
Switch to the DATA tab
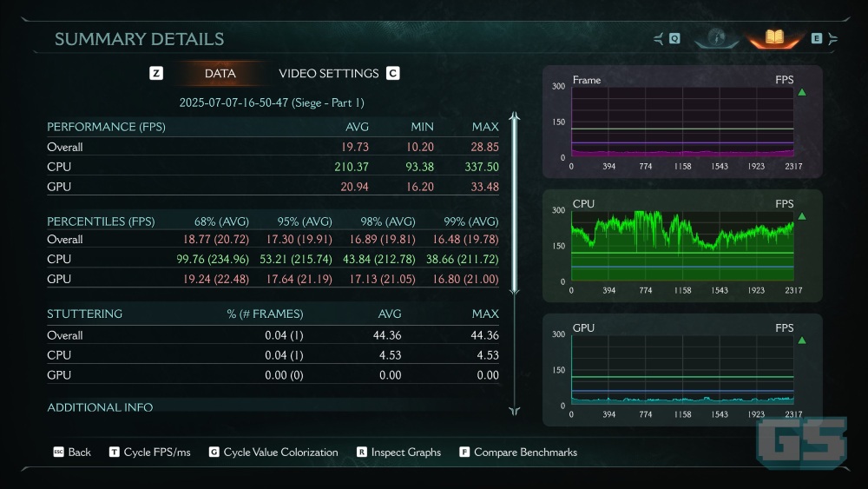pos(220,73)
